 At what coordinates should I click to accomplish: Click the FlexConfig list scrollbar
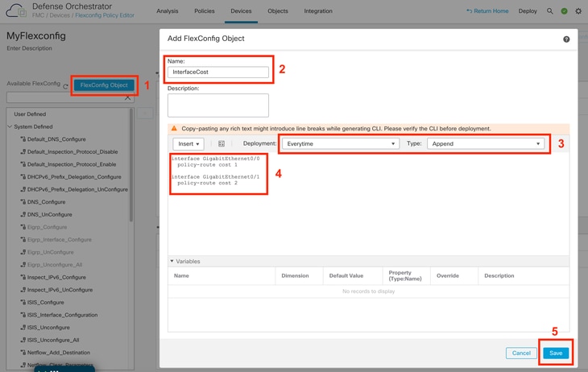[x=130, y=165]
